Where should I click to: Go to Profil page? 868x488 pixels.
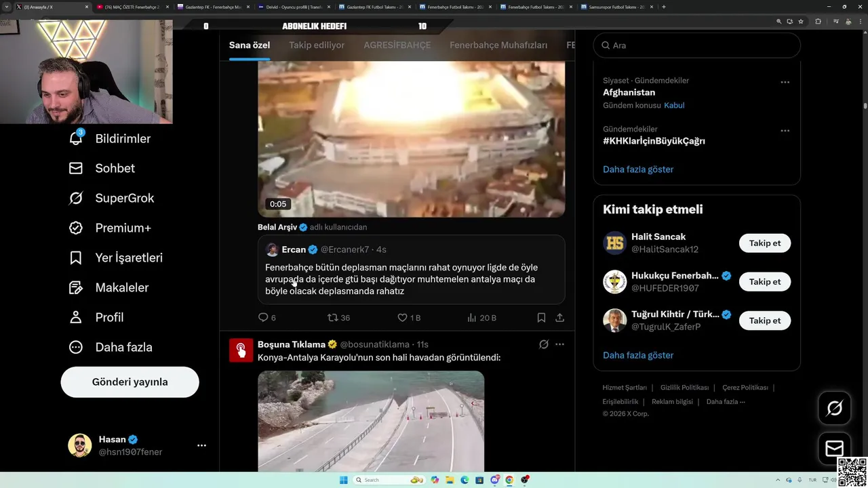(x=96, y=317)
